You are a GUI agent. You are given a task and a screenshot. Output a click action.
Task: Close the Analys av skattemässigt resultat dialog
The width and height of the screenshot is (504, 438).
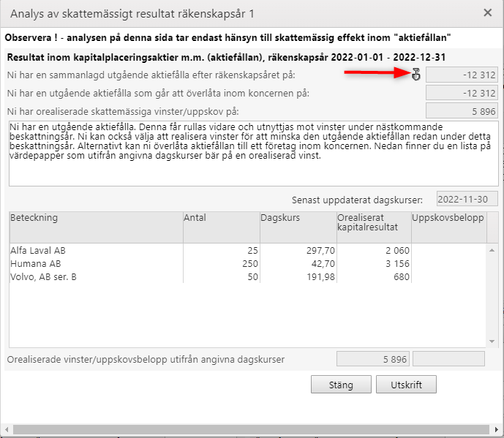pos(487,13)
